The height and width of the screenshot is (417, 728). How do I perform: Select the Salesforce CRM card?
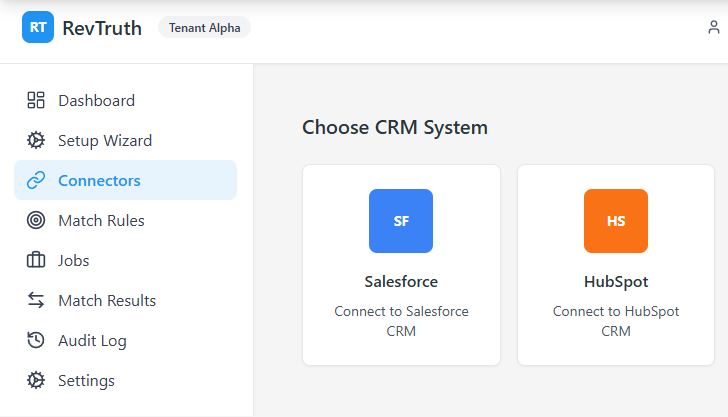coord(401,265)
